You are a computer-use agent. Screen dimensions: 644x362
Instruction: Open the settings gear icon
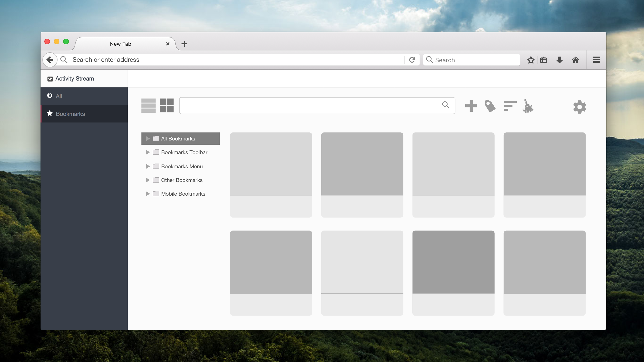[x=579, y=107]
